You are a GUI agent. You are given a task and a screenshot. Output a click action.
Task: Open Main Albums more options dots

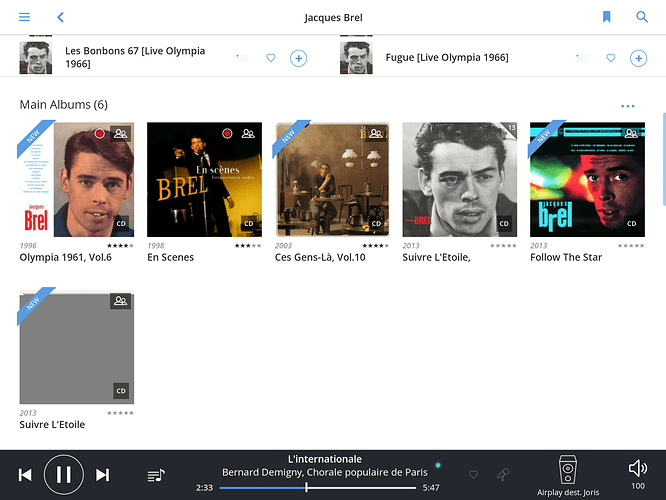628,106
